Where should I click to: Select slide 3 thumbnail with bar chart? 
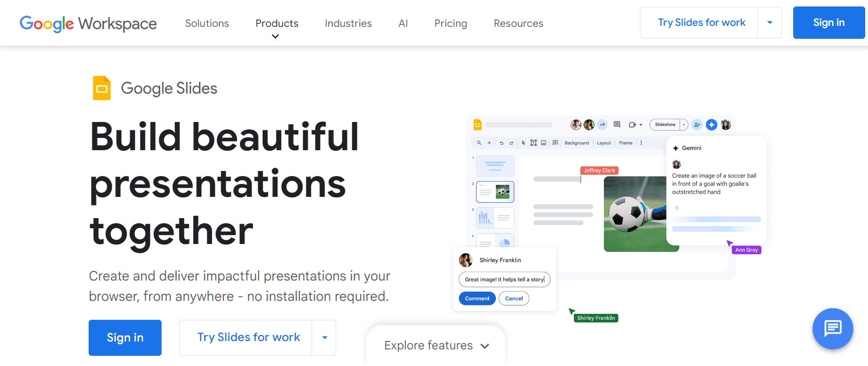click(x=495, y=218)
